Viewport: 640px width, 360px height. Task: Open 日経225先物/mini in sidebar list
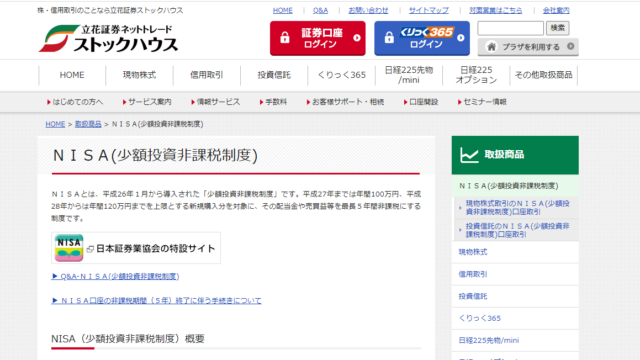[x=515, y=340]
